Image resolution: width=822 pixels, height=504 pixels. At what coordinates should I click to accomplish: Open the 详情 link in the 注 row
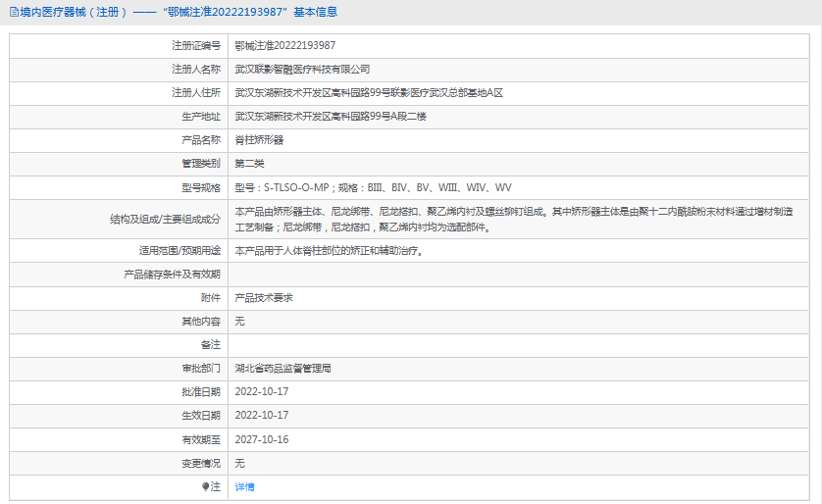coord(244,486)
